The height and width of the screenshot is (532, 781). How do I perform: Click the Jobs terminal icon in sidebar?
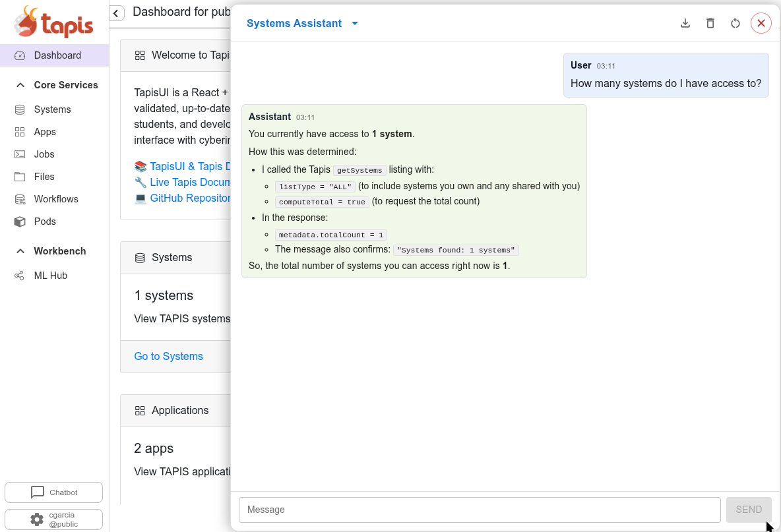[20, 154]
